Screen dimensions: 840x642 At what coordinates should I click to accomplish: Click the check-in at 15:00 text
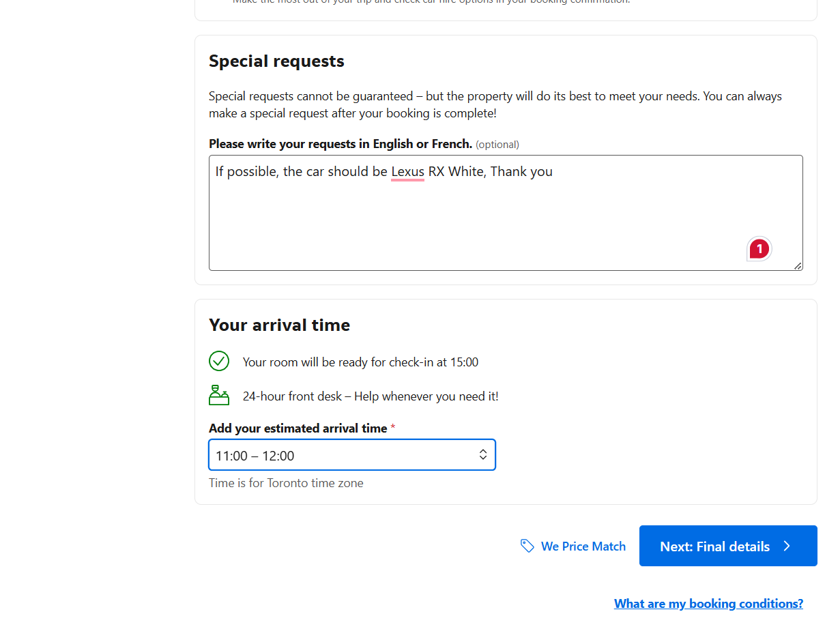click(360, 362)
